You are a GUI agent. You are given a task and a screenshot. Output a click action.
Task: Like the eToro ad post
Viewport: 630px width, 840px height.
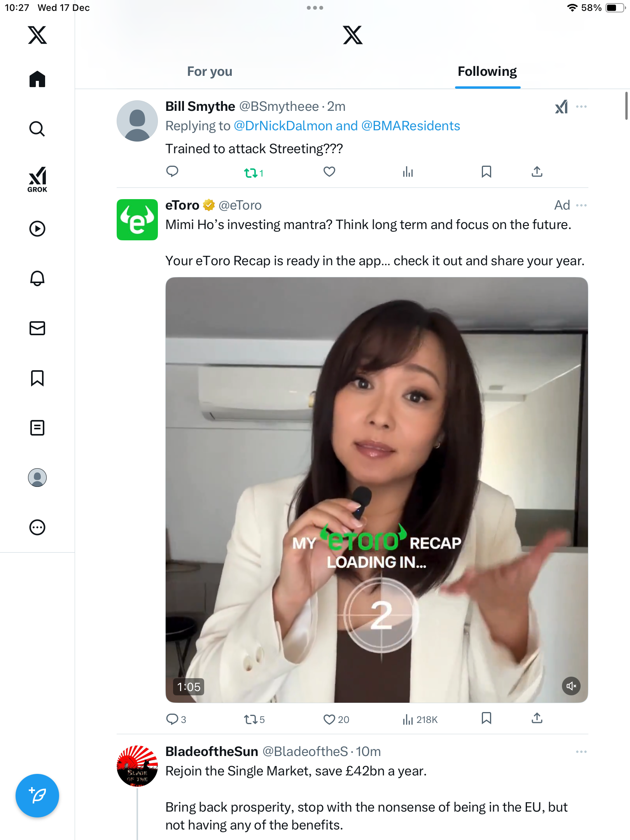(x=329, y=719)
